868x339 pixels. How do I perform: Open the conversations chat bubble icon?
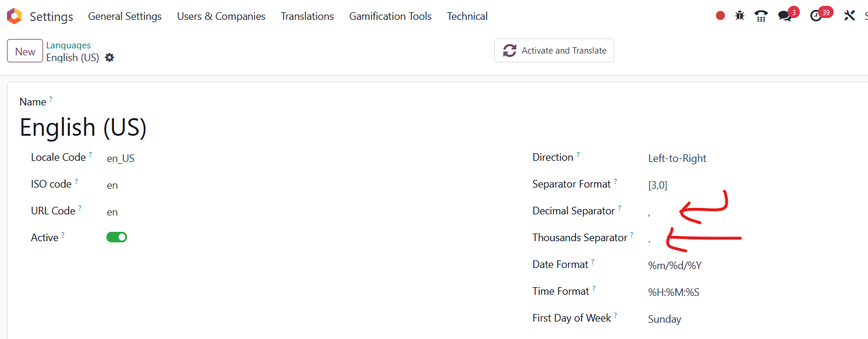click(785, 16)
